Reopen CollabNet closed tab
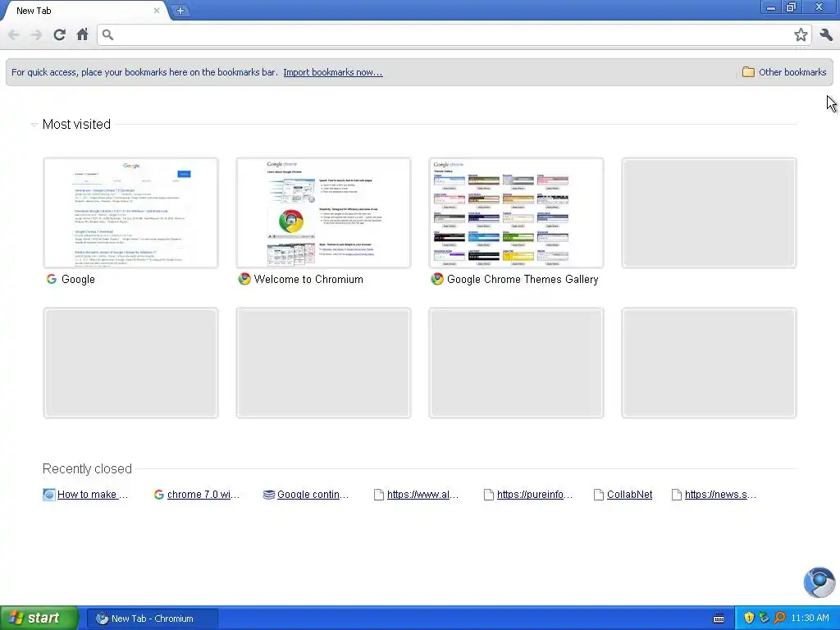 point(629,495)
